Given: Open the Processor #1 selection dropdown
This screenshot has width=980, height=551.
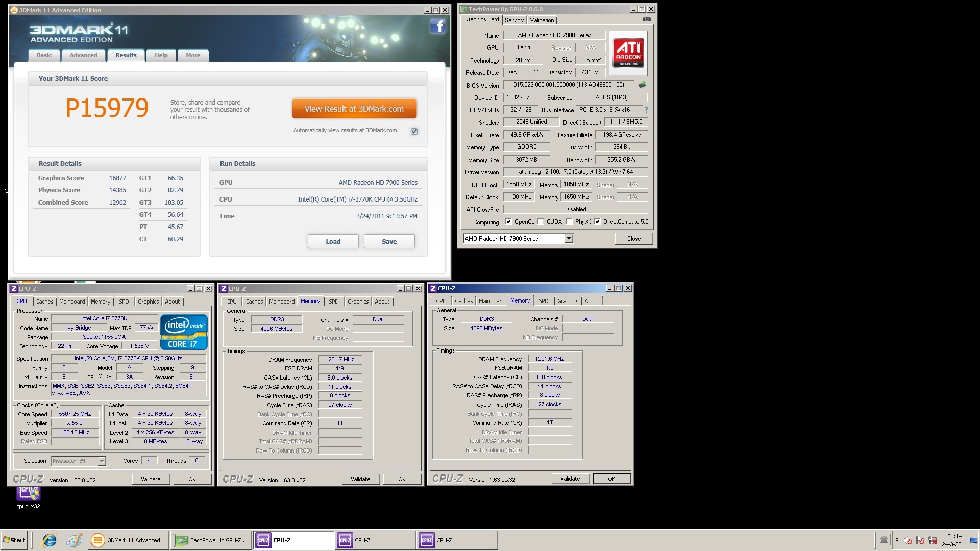Looking at the screenshot, I should click(102, 461).
